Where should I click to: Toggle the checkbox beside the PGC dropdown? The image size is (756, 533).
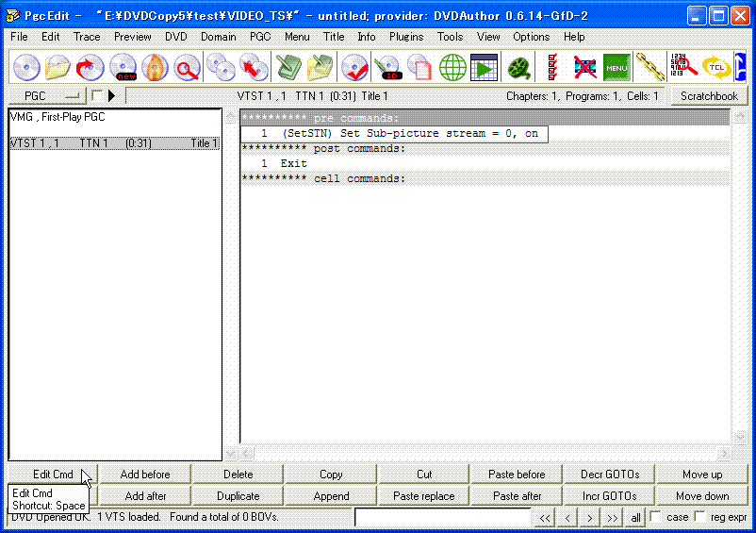(x=97, y=95)
